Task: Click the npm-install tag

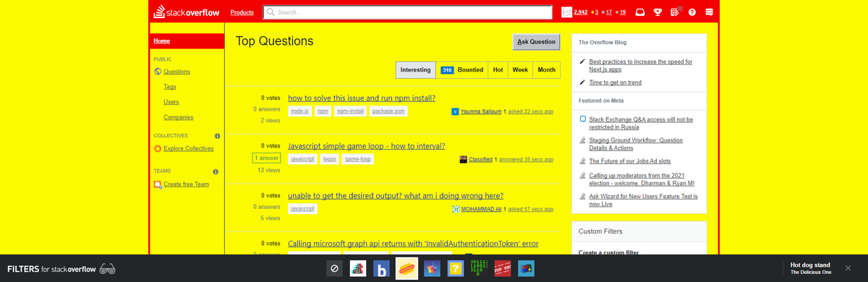Action: pyautogui.click(x=351, y=111)
